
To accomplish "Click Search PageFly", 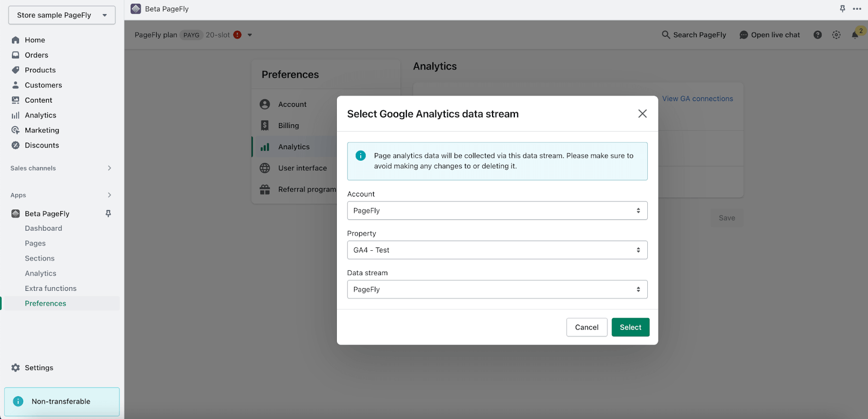I will (694, 35).
